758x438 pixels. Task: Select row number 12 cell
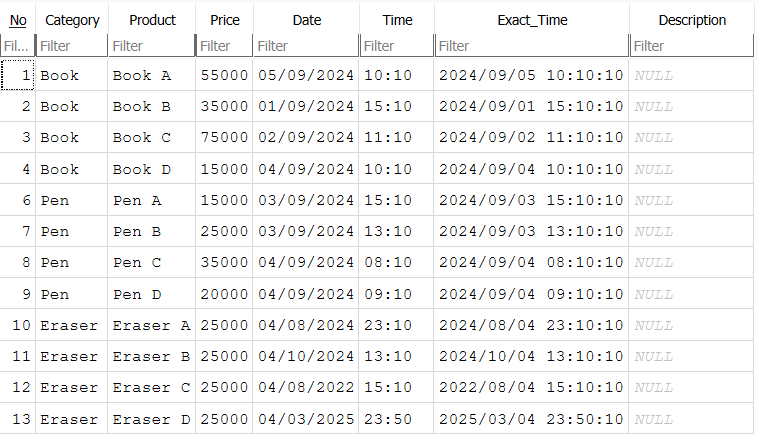point(18,387)
